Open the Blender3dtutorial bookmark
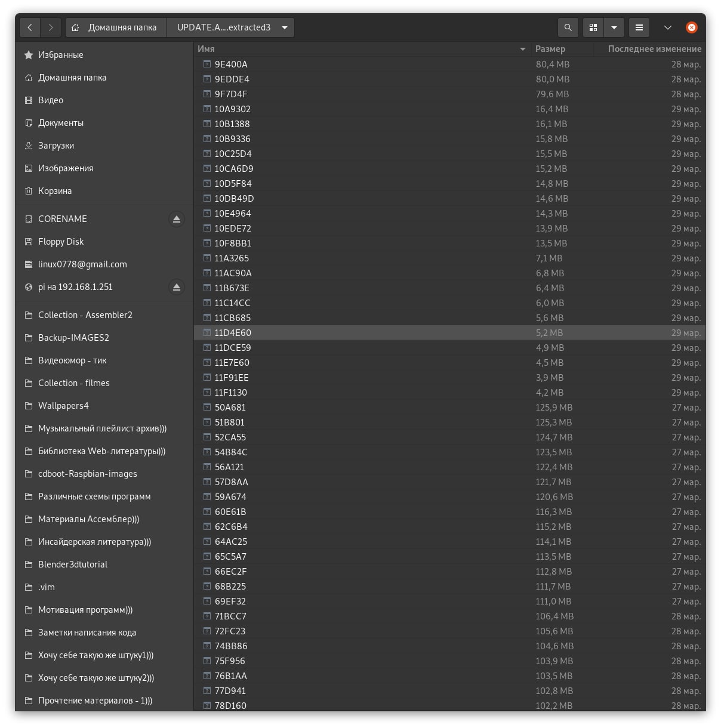 point(104,564)
